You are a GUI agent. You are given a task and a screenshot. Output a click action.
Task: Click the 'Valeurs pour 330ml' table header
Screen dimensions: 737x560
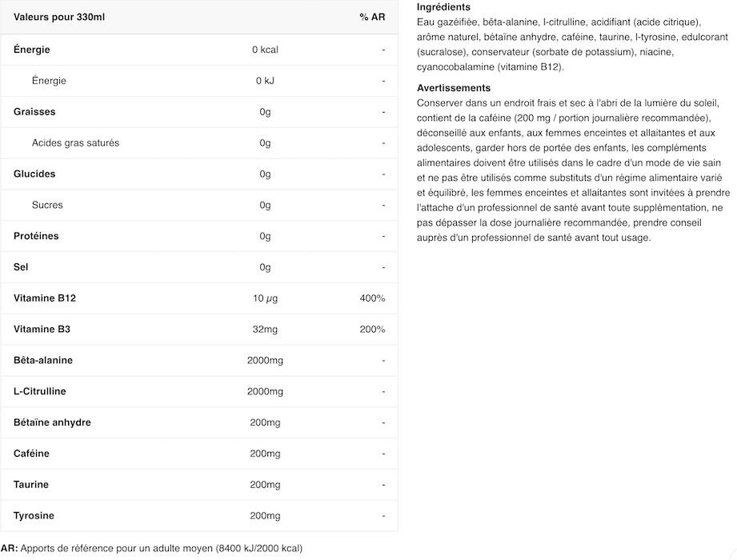[59, 17]
